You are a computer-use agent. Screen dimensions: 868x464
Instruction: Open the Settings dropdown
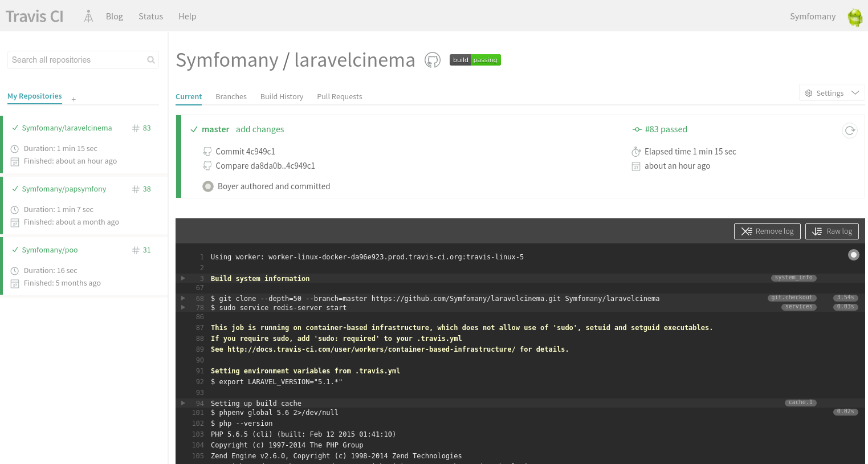click(x=832, y=93)
